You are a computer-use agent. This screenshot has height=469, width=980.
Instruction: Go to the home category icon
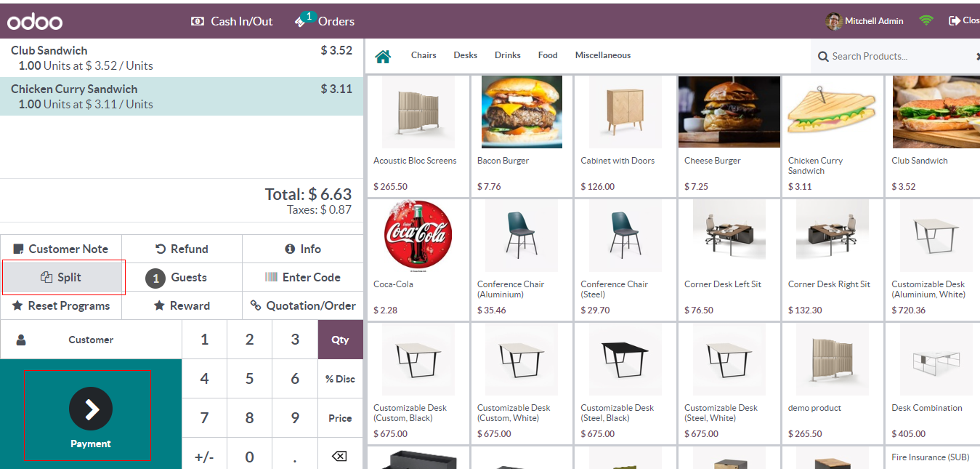click(383, 56)
